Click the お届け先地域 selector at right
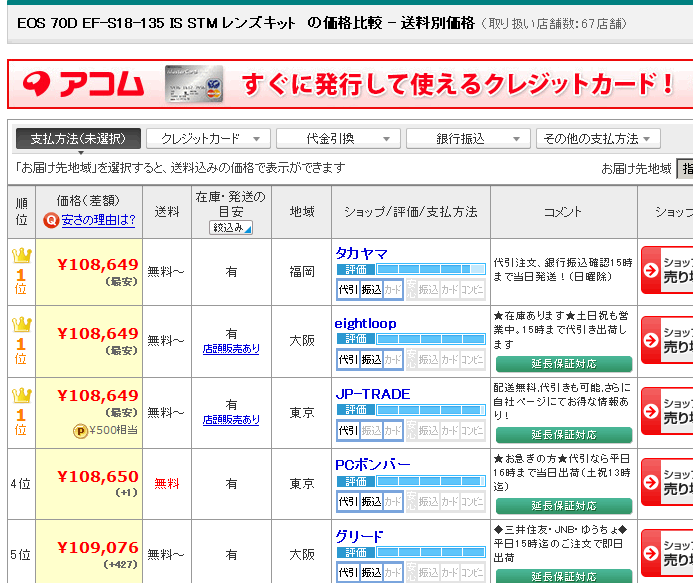The width and height of the screenshot is (693, 583). click(685, 168)
